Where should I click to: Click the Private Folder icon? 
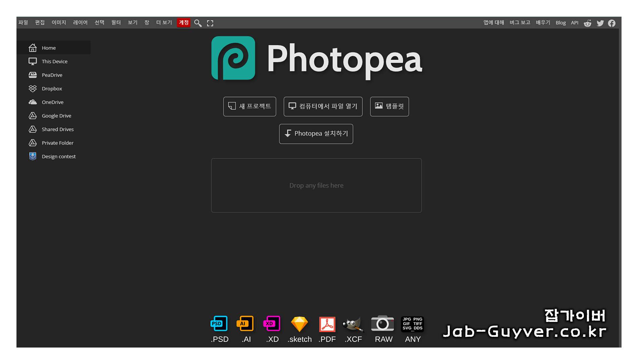point(33,143)
